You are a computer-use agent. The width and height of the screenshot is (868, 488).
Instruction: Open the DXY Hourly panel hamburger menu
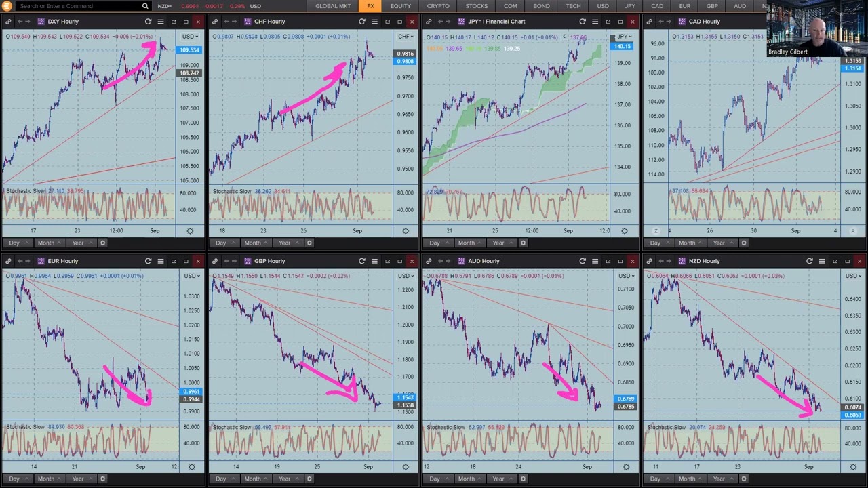[x=161, y=22]
